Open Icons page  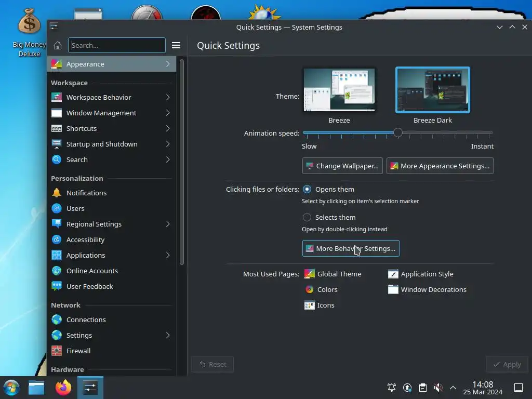pyautogui.click(x=320, y=305)
